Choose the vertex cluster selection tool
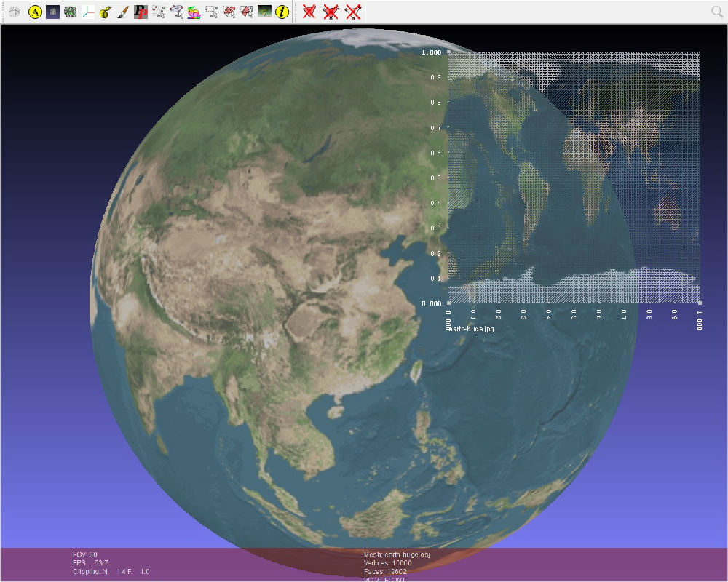Image resolution: width=728 pixels, height=582 pixels. tap(176, 12)
